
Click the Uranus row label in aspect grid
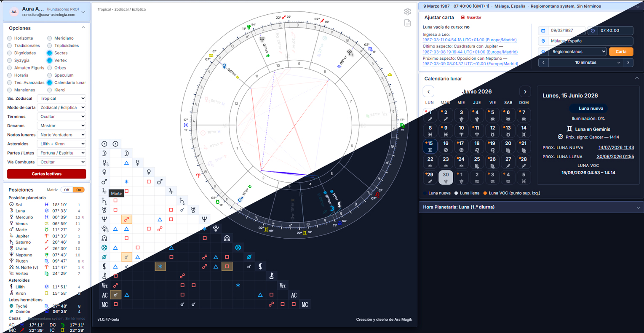click(x=104, y=210)
